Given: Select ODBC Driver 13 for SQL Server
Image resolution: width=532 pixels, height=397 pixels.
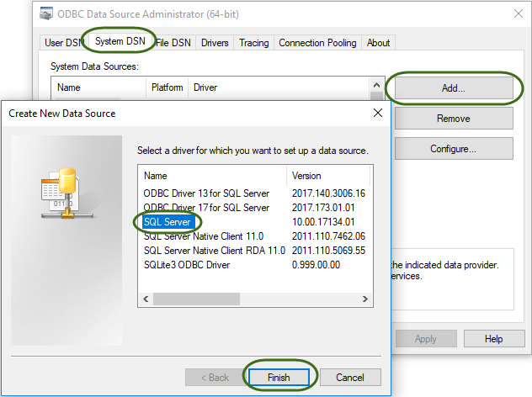Looking at the screenshot, I should (x=206, y=193).
